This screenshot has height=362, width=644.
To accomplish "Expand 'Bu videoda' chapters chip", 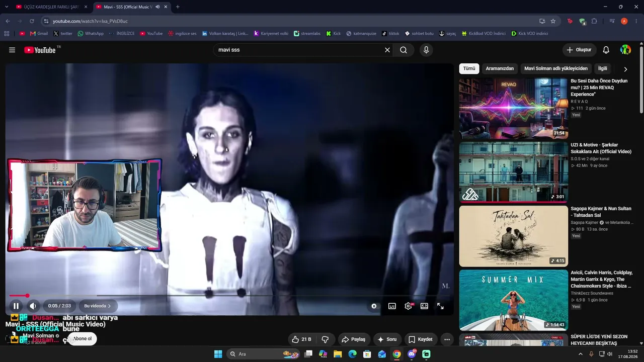I will 98,306.
